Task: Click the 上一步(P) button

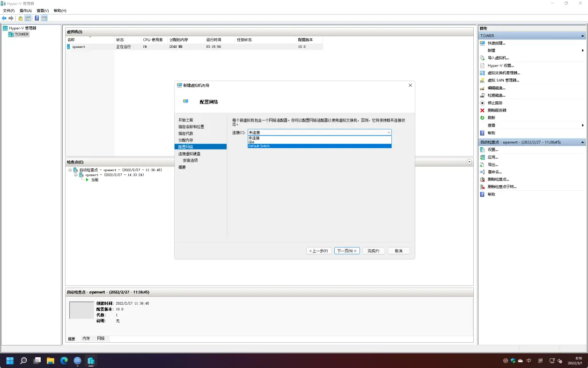Action: click(x=319, y=251)
